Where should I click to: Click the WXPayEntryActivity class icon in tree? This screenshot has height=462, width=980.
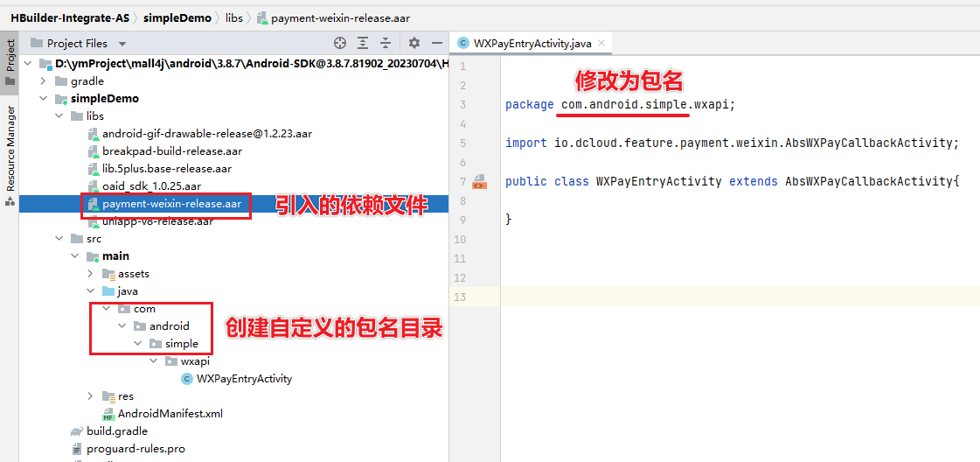point(186,379)
